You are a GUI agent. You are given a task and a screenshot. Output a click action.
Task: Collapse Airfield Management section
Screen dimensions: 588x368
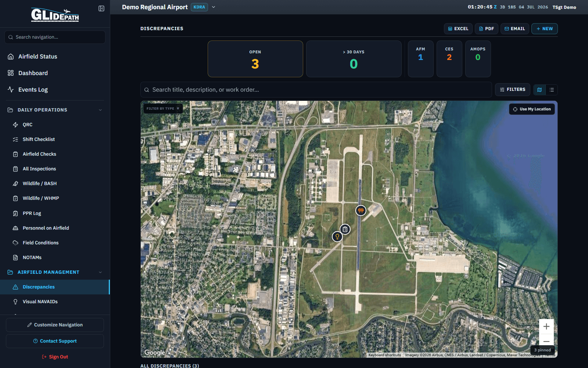[x=55, y=272]
